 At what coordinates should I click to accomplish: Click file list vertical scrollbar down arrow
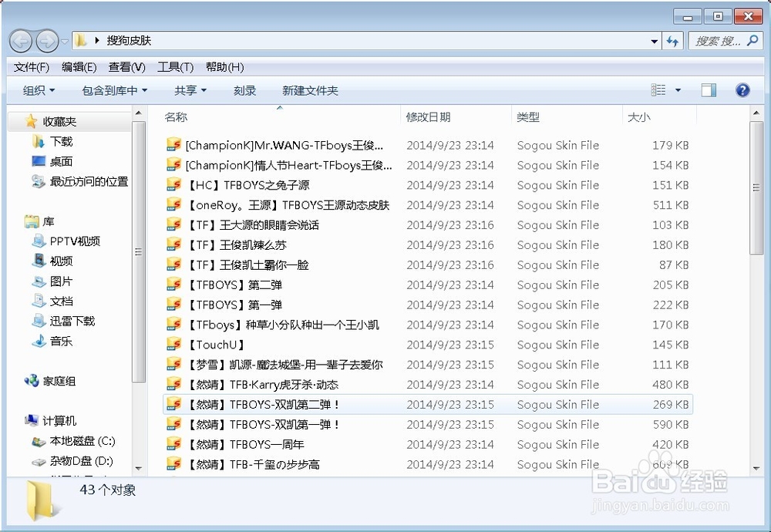point(757,469)
